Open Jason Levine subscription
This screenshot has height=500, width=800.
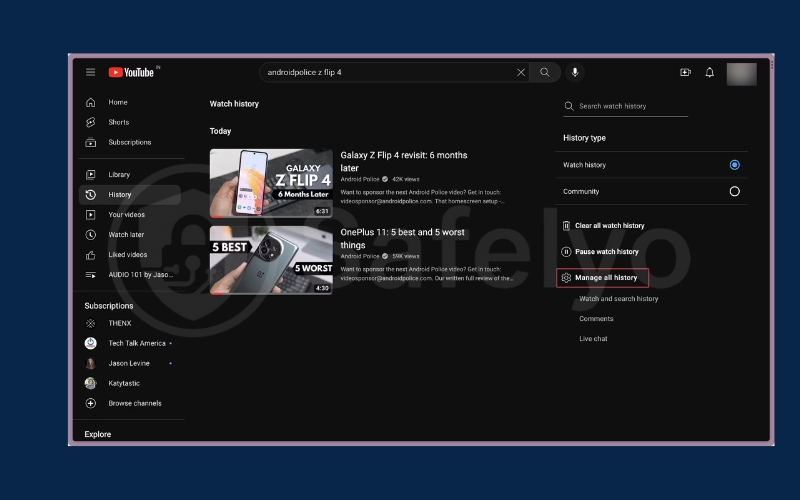(129, 363)
